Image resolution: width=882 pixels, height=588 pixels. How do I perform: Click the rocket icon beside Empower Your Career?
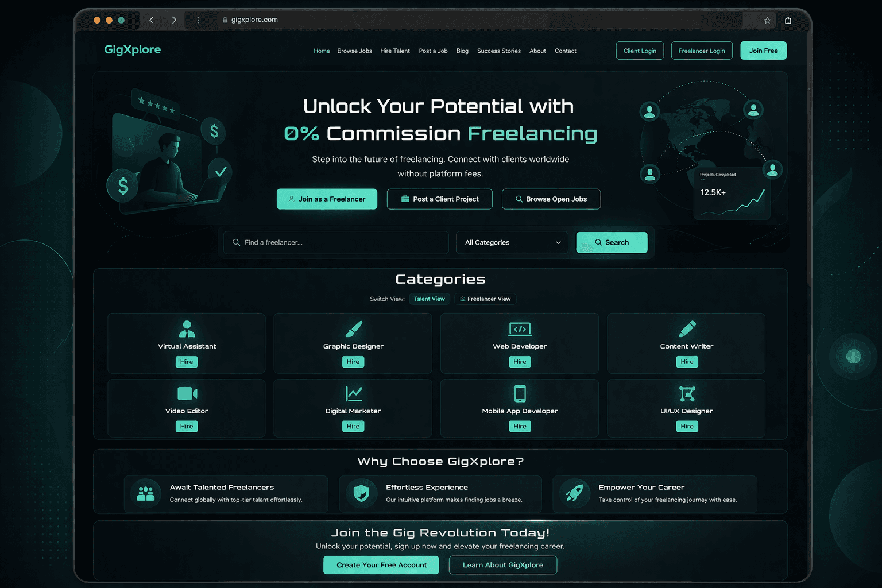(x=574, y=493)
